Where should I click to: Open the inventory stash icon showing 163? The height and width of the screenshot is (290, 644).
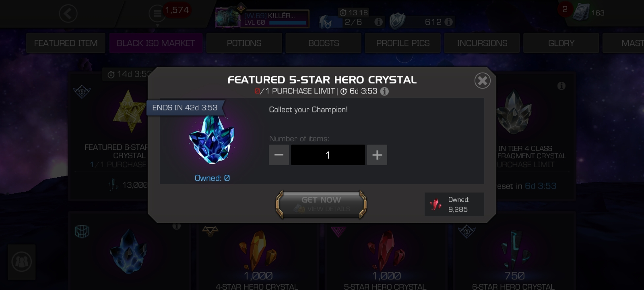[x=581, y=13]
